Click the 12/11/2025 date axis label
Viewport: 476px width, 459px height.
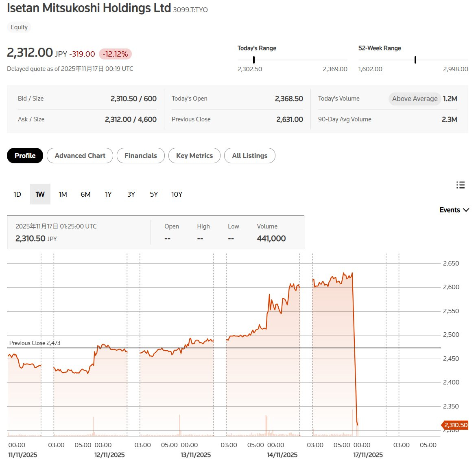point(109,455)
